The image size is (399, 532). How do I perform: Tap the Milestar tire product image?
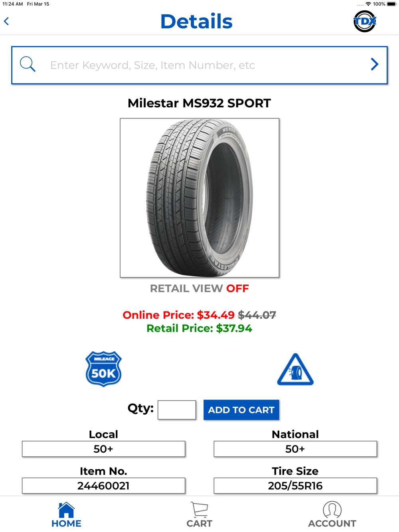click(x=199, y=198)
